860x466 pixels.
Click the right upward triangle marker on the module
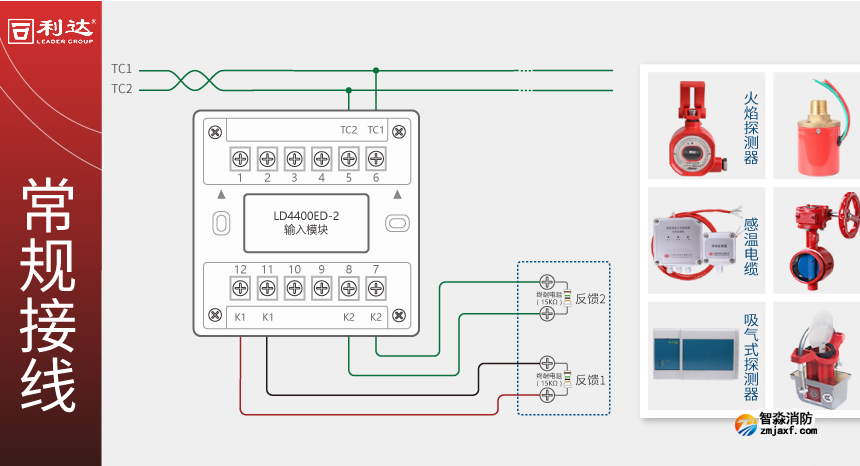[x=397, y=194]
